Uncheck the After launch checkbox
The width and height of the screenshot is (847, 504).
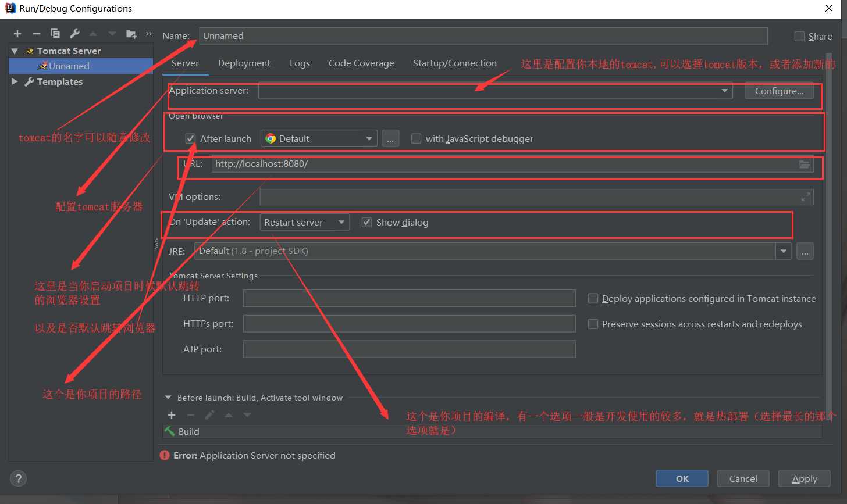(x=190, y=138)
